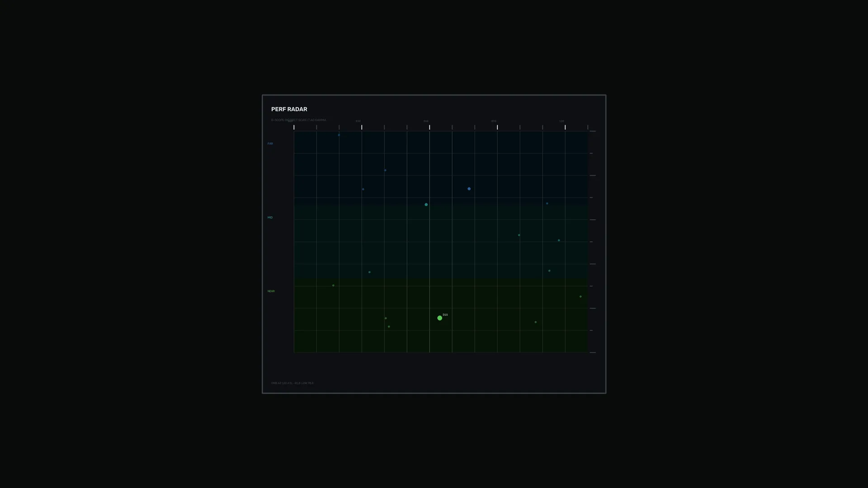This screenshot has height=488, width=868.
Task: Click the 090 azimuth tick label
Action: coord(494,121)
